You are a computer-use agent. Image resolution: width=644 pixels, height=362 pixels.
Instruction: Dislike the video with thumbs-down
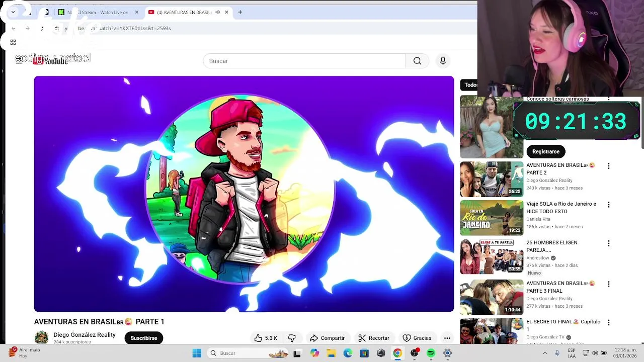coord(292,338)
